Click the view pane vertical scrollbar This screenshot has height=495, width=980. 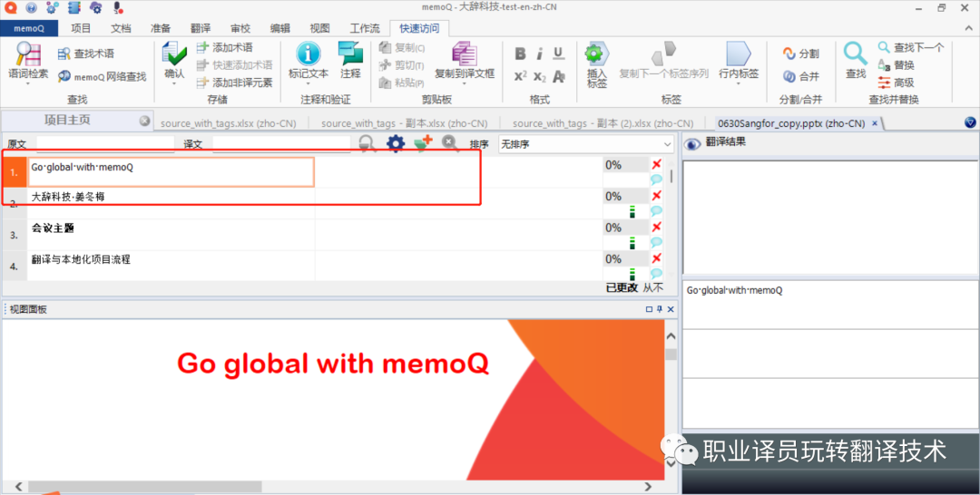click(671, 400)
